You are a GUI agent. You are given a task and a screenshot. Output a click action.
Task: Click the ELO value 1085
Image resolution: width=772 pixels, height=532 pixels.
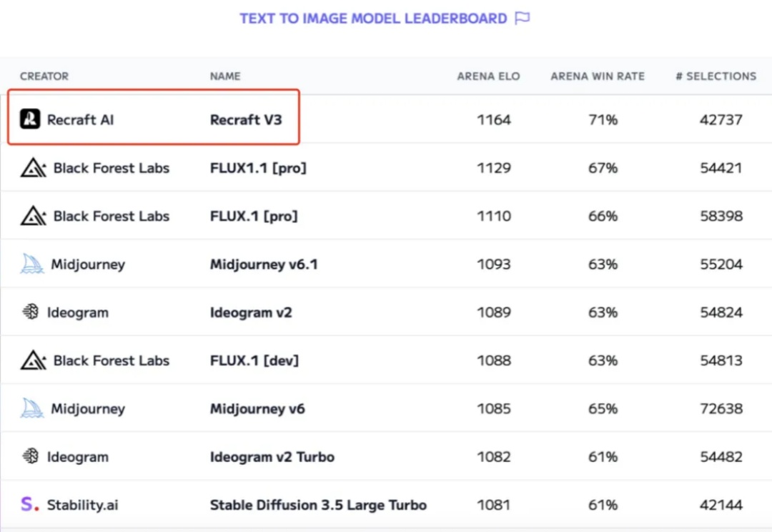(x=494, y=409)
